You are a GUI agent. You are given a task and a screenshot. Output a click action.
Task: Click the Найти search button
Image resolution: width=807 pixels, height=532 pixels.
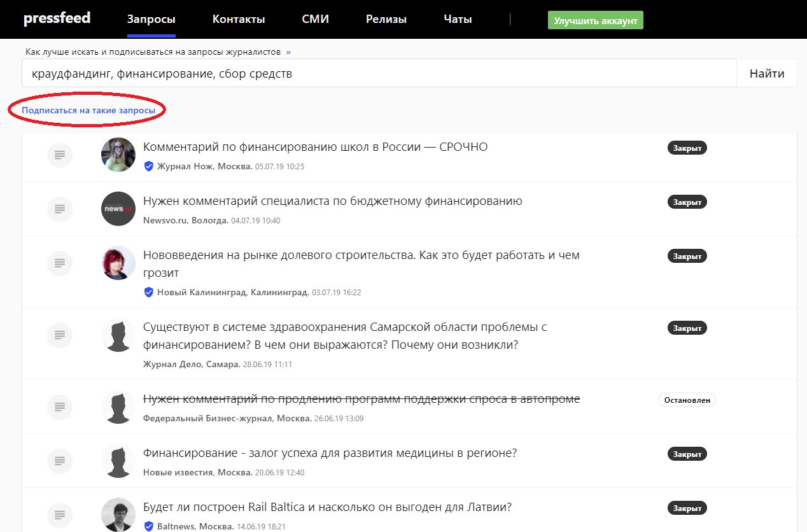point(766,73)
